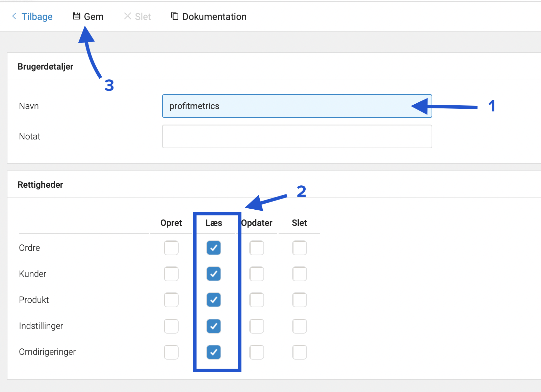The width and height of the screenshot is (541, 392).
Task: Click the X icon beside Slet
Action: (127, 16)
